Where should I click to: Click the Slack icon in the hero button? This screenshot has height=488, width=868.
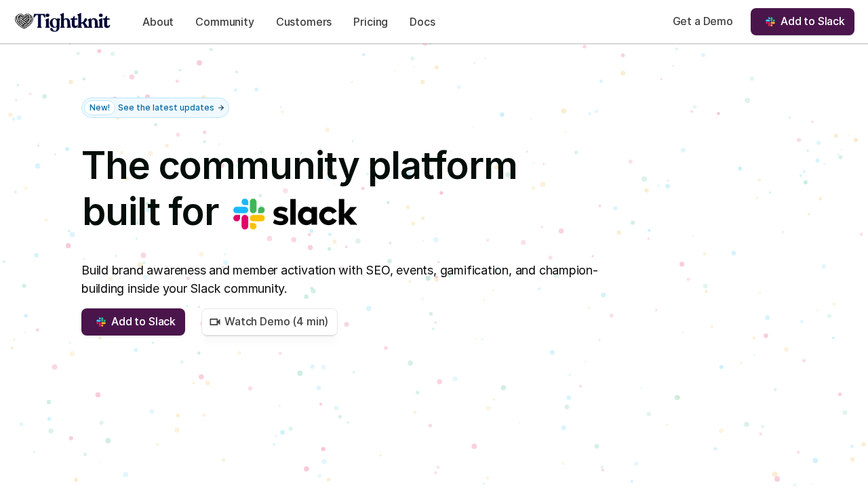101,322
